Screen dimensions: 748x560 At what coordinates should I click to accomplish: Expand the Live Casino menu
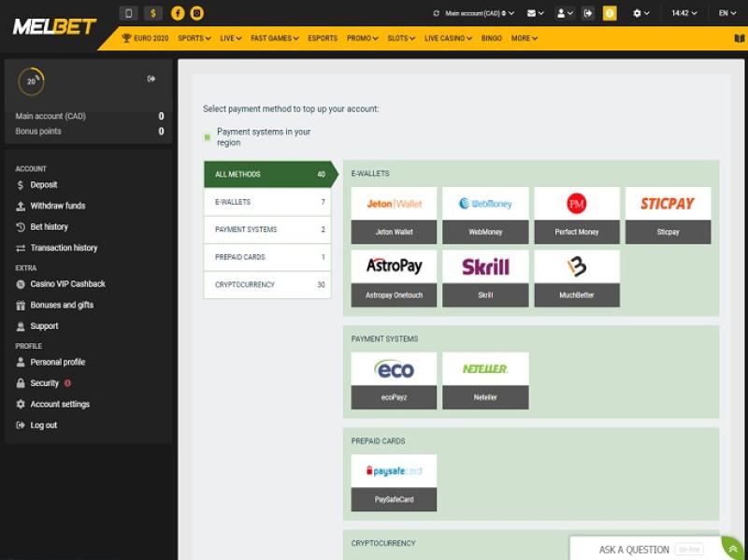448,38
